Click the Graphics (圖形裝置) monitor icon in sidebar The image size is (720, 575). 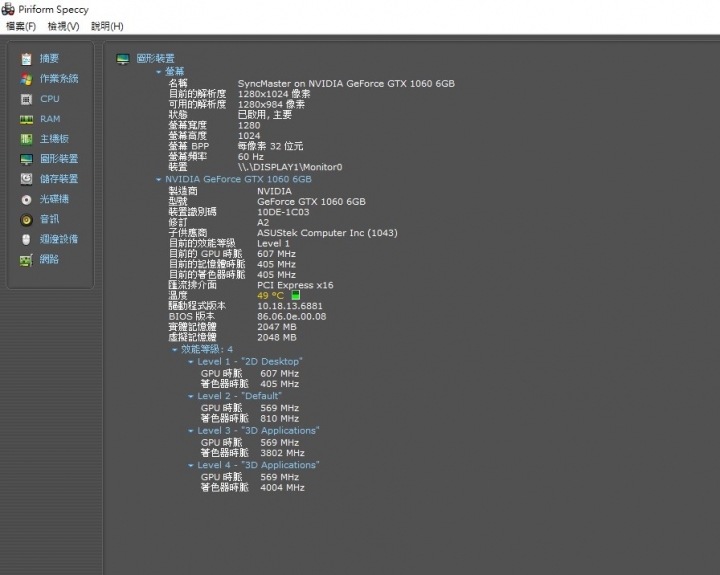pos(26,159)
